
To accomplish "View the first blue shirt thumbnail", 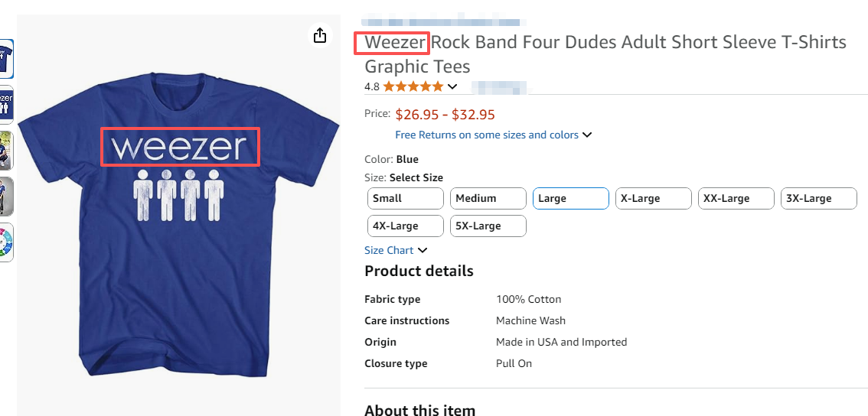I will [x=6, y=58].
